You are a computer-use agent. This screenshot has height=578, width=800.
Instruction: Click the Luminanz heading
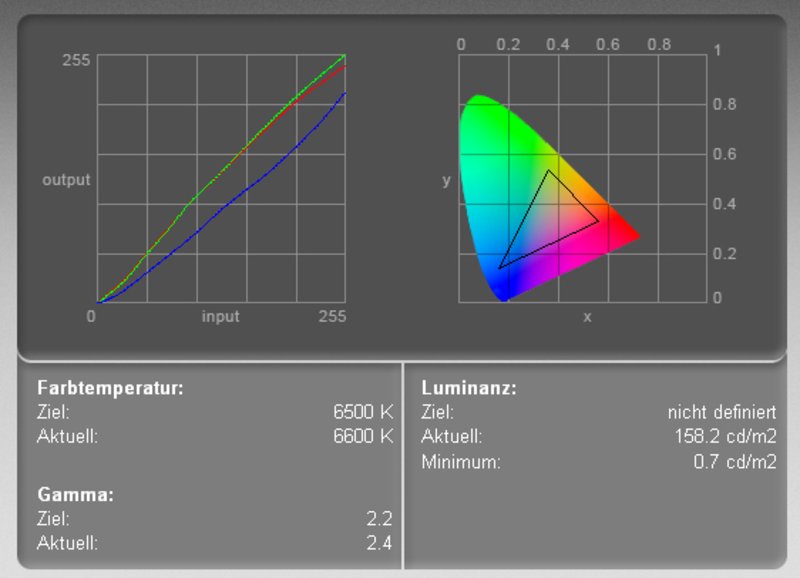click(469, 388)
